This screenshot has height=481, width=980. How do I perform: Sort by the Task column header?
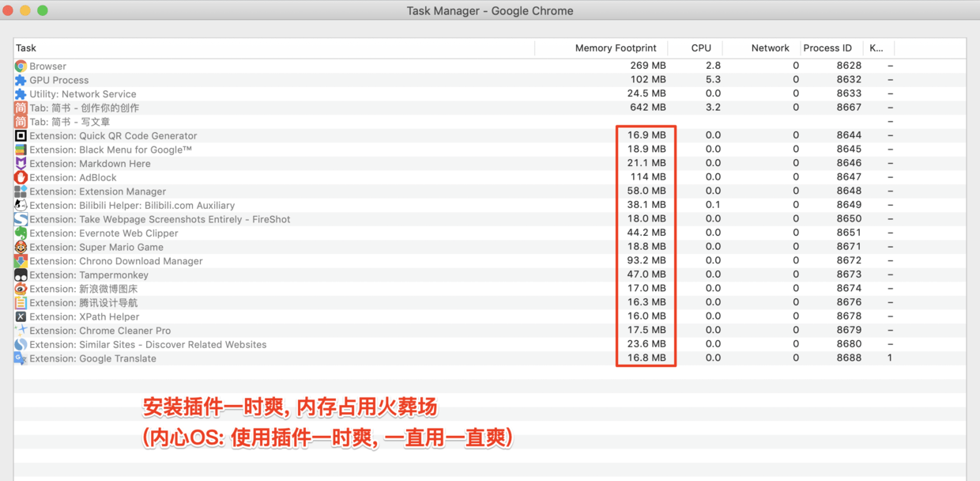click(x=274, y=48)
